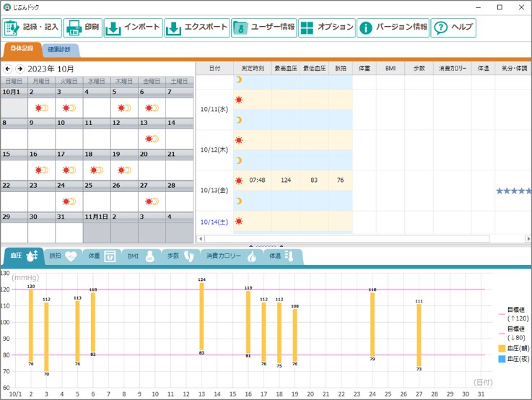
Task: Open the インポート import function
Action: coord(133,27)
